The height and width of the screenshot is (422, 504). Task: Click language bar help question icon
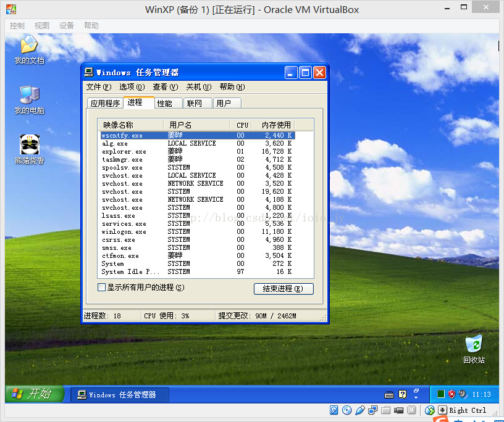pyautogui.click(x=403, y=394)
